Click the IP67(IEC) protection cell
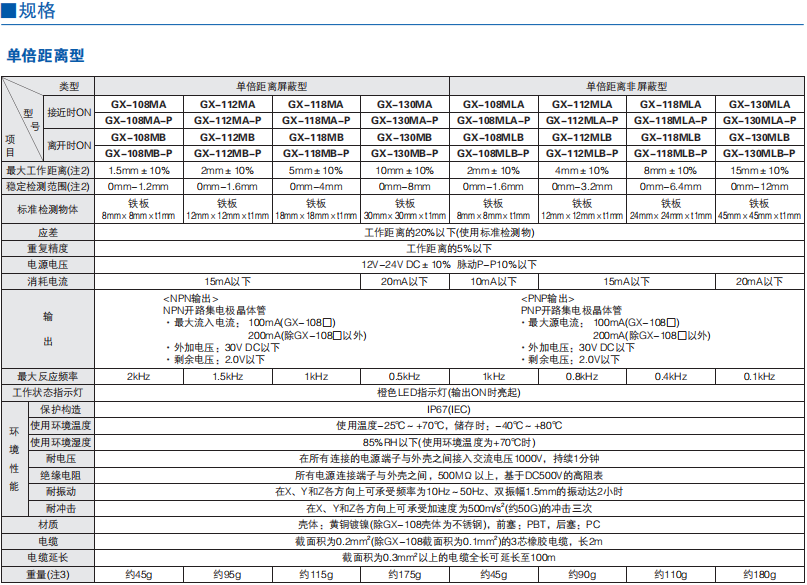This screenshot has width=807, height=585. coord(450,409)
